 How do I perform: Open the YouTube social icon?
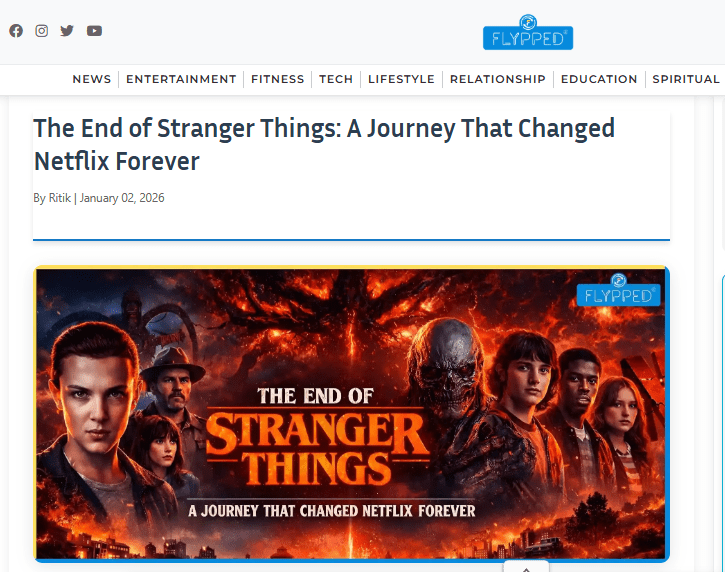(x=94, y=31)
